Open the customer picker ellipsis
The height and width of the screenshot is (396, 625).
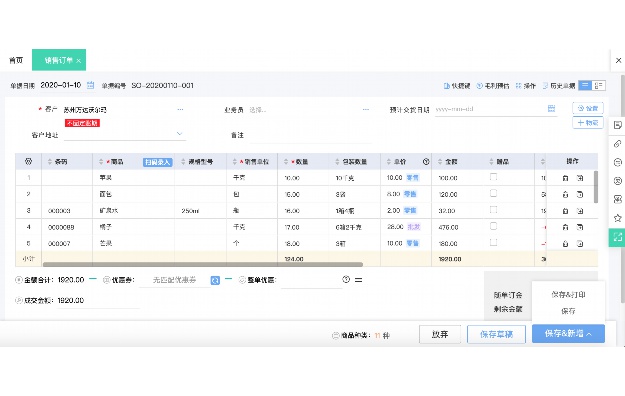tap(180, 109)
